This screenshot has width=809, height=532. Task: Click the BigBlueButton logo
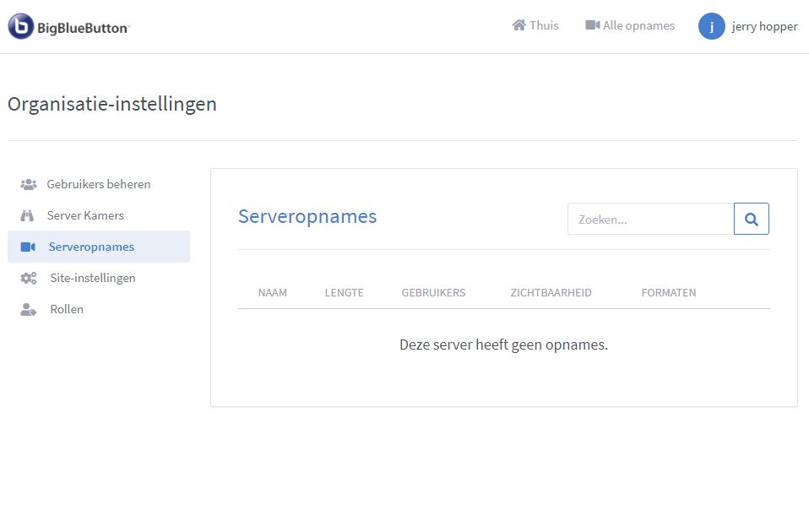(x=69, y=27)
